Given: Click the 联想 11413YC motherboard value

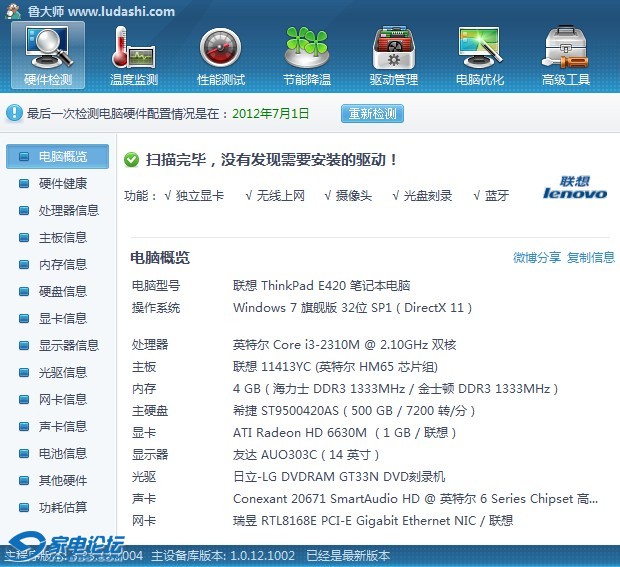Looking at the screenshot, I should click(335, 367).
